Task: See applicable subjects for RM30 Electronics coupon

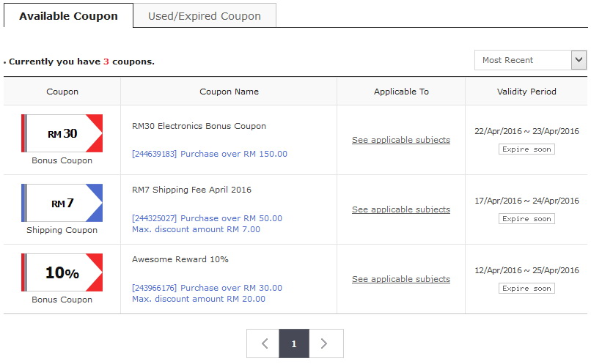Action: (401, 140)
